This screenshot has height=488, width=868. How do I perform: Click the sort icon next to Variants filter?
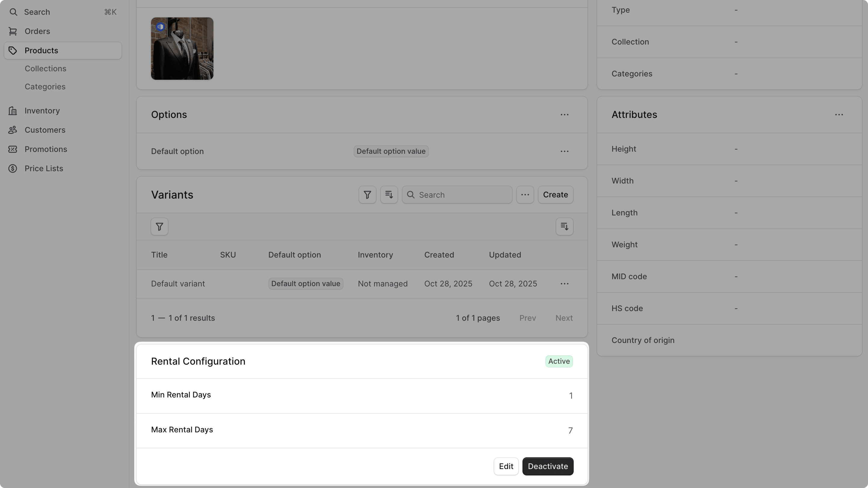pos(389,194)
